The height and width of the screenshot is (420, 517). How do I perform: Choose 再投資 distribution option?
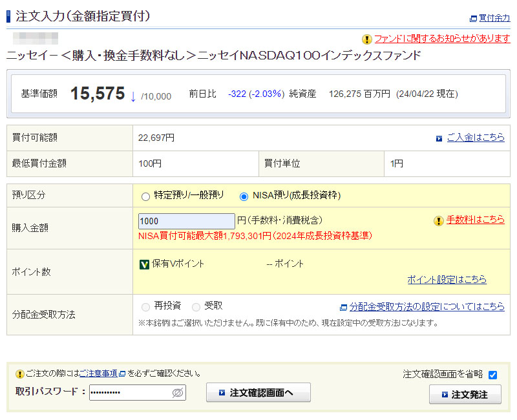pyautogui.click(x=145, y=306)
